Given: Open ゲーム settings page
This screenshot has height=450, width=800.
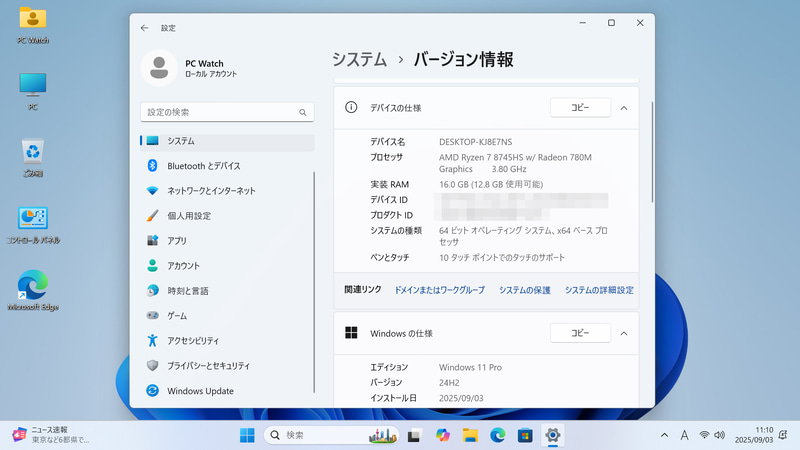Looking at the screenshot, I should tap(228, 316).
